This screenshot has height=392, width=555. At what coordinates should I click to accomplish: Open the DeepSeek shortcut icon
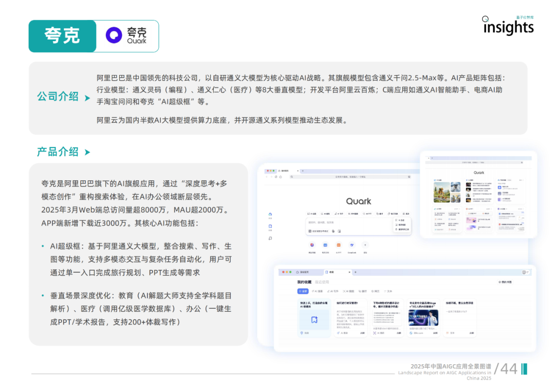pyautogui.click(x=352, y=245)
